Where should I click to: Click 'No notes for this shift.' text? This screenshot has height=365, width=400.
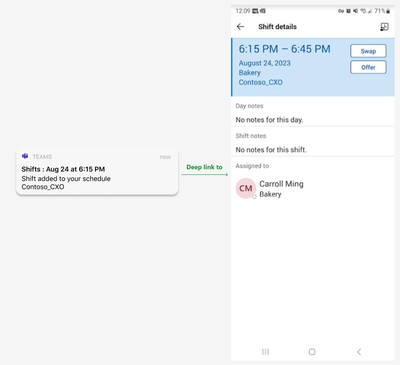coord(271,150)
